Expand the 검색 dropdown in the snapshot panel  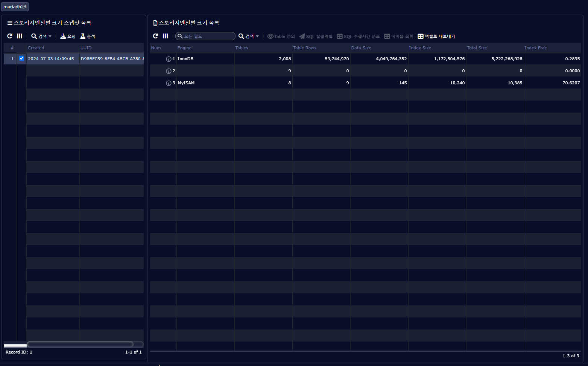[x=42, y=36]
